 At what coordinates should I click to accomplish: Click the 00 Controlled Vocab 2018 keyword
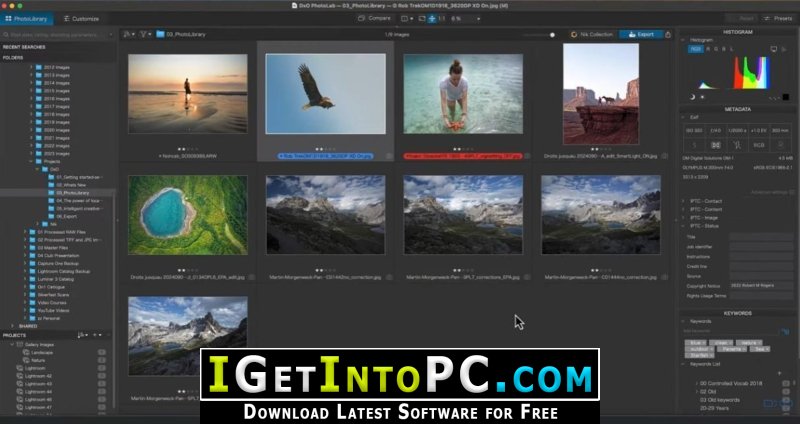731,383
